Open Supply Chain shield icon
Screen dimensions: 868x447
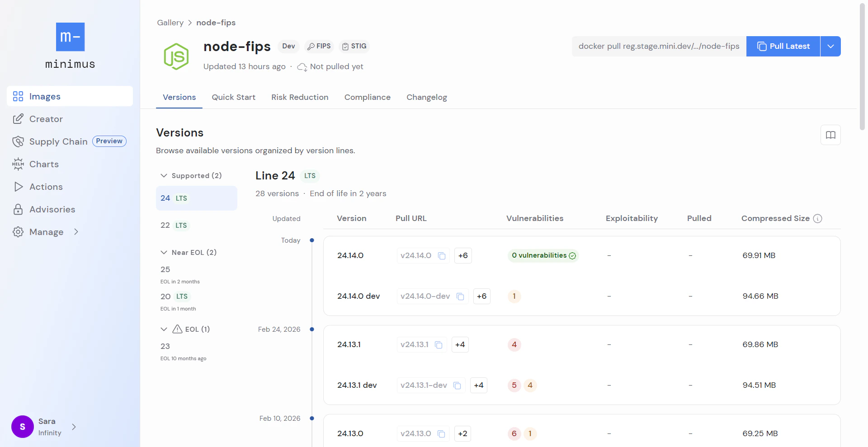coord(18,141)
